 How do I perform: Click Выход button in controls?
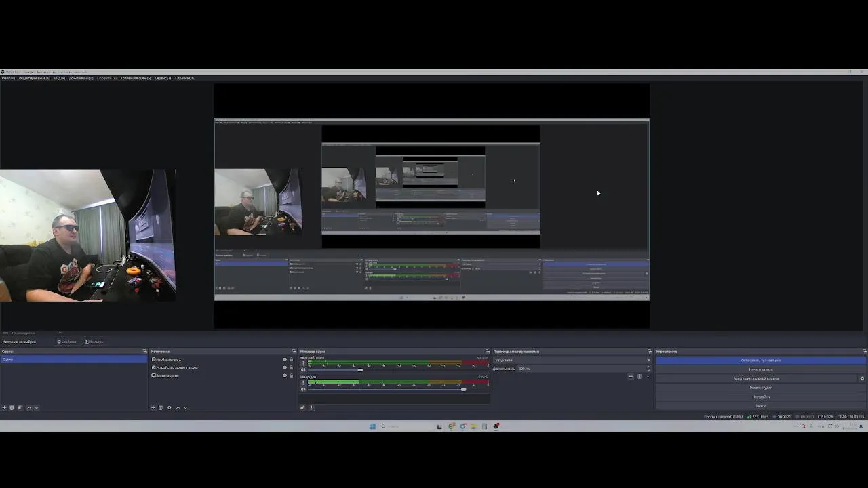(x=761, y=406)
